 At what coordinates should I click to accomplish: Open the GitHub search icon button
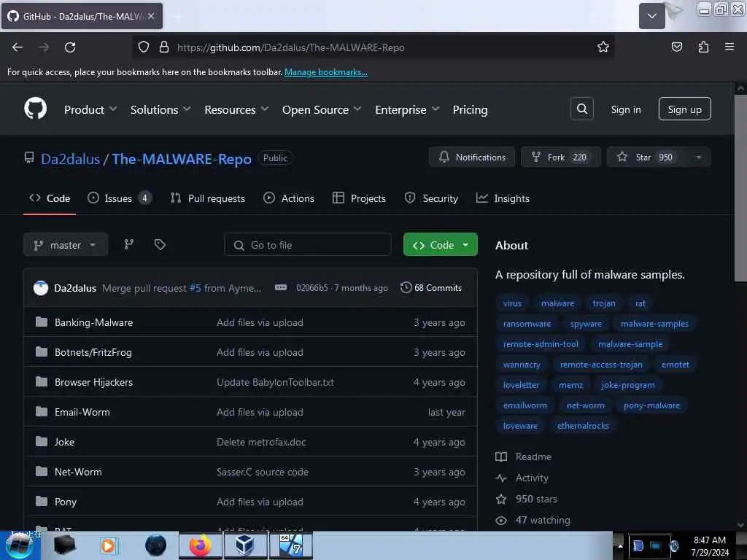(581, 109)
